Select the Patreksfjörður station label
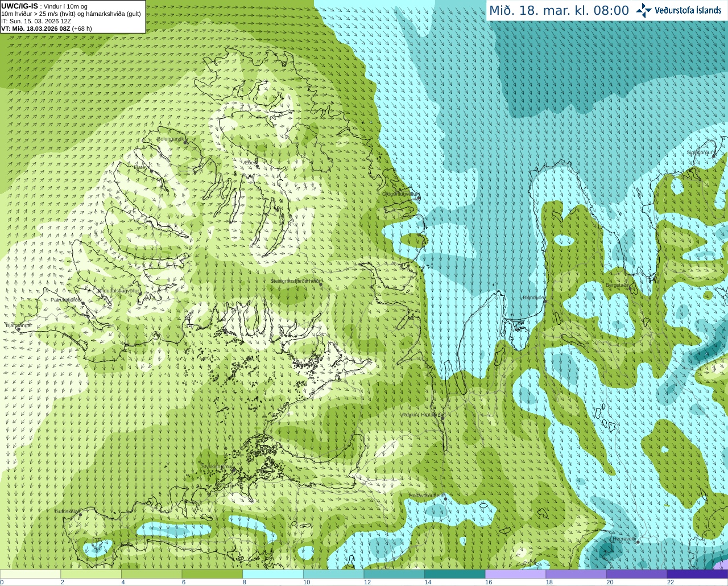Viewport: 728px width, 586px height. pyautogui.click(x=66, y=299)
